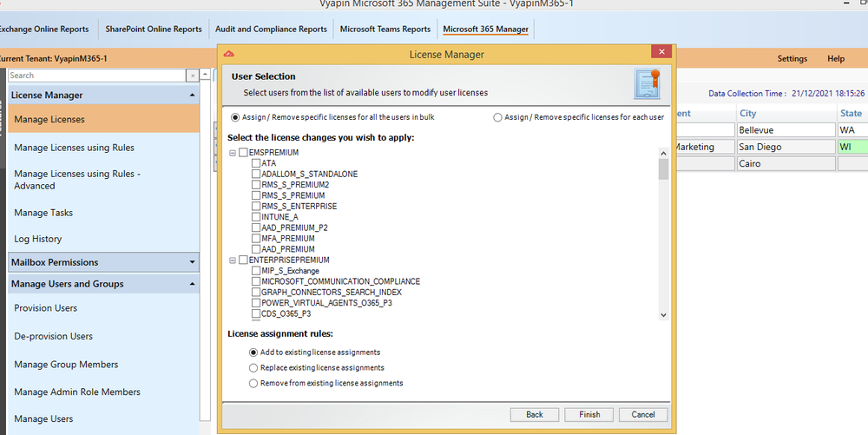Choose Replace existing license assignments
This screenshot has width=868, height=435.
click(x=253, y=368)
